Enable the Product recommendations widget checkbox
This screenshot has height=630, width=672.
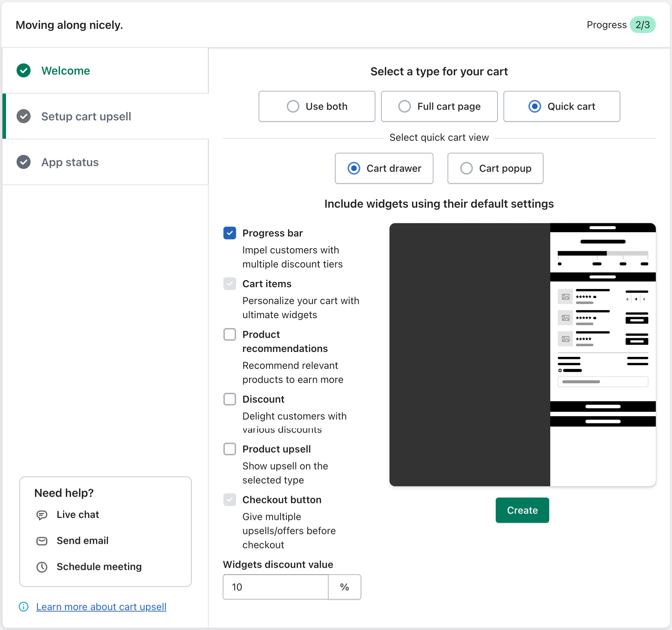(x=230, y=334)
